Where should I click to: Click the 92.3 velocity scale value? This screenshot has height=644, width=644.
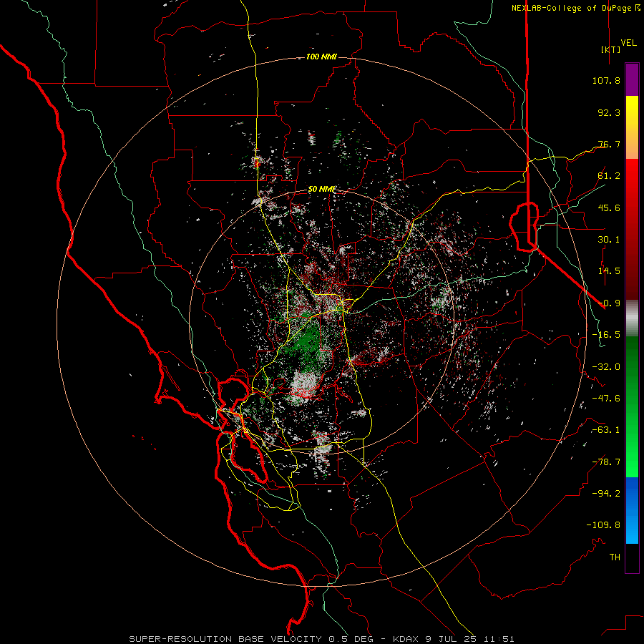coord(609,112)
